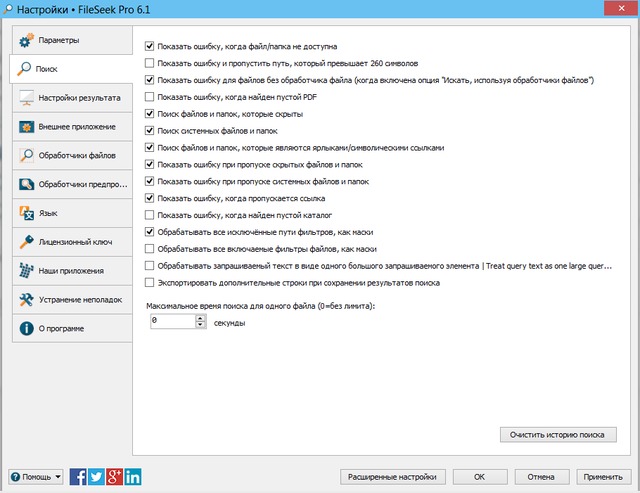This screenshot has width=640, height=493.
Task: Open the Внешнее приложение tab
Action: click(72, 127)
